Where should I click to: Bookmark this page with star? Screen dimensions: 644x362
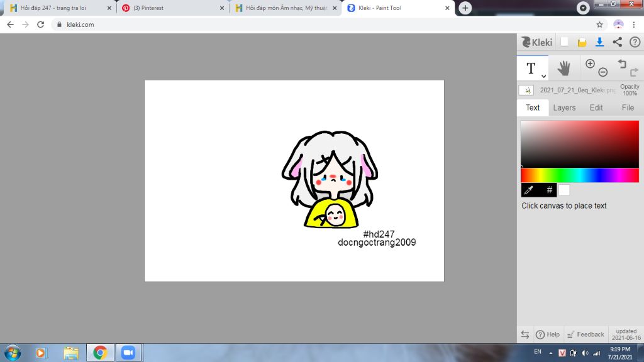tap(599, 25)
